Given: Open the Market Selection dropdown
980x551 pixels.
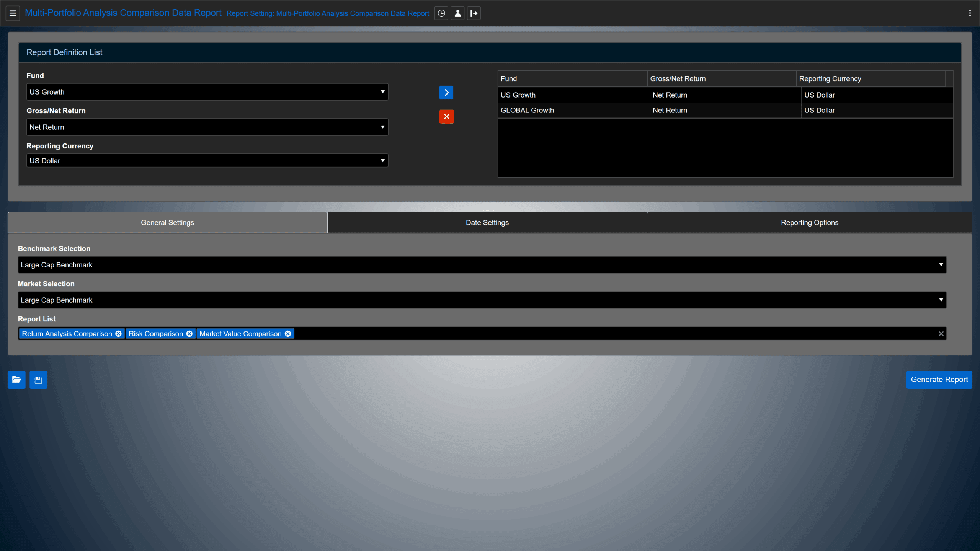Looking at the screenshot, I should pos(482,300).
